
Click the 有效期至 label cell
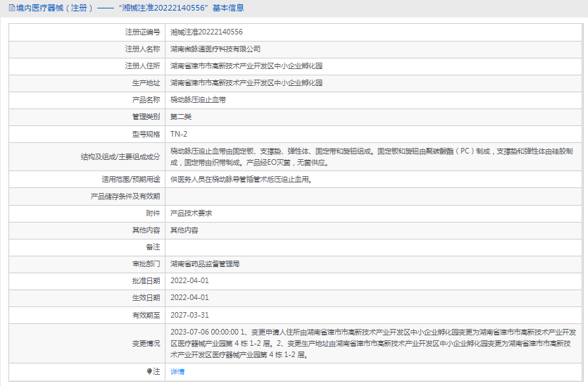tap(87, 315)
